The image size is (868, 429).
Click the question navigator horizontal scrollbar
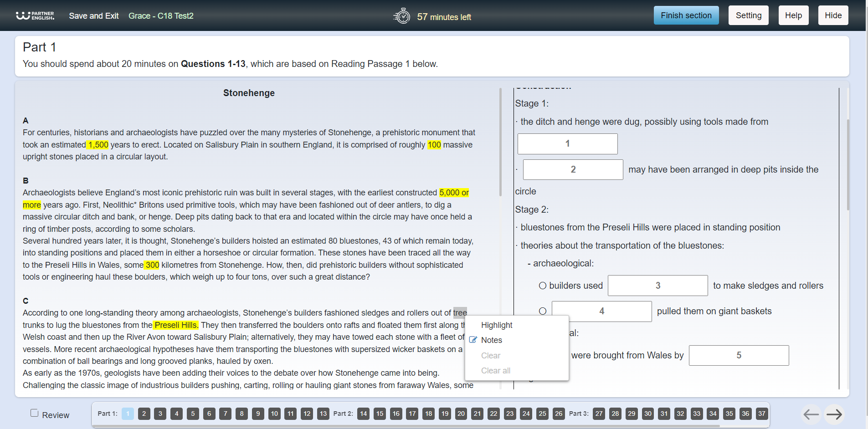coord(406,426)
